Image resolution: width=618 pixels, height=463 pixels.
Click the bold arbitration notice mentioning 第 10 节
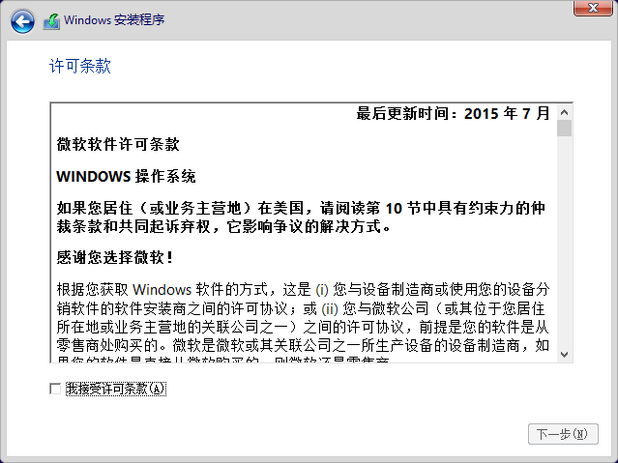coord(301,217)
